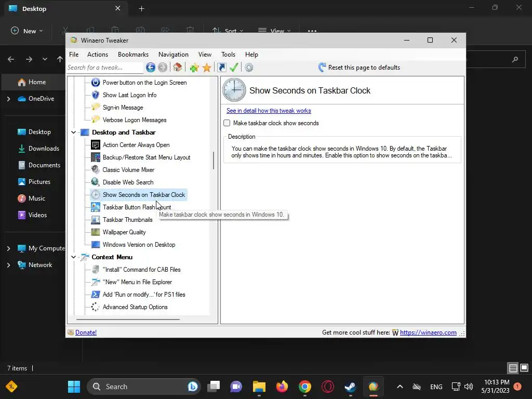Click the Windows Start button
Screen dimensions: 532x399
(74, 387)
